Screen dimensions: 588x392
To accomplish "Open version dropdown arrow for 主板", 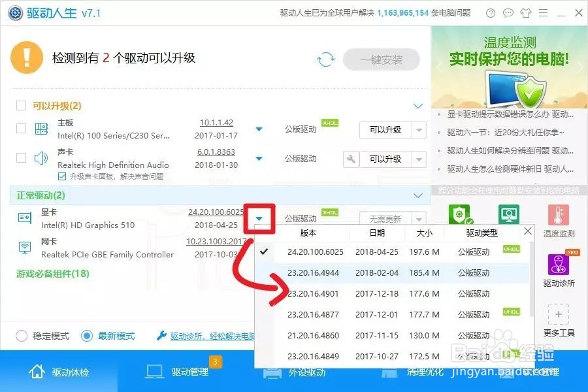I will [259, 129].
